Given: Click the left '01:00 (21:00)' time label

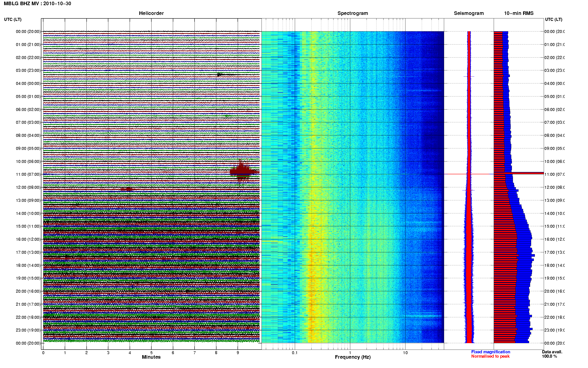Looking at the screenshot, I should pos(28,44).
